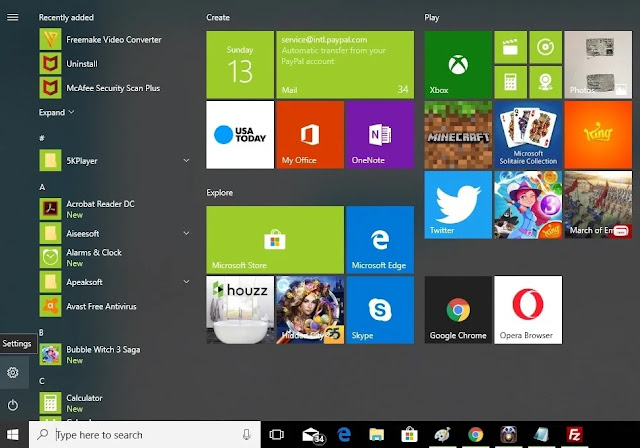
Task: Open the Skype tile
Action: click(x=380, y=310)
